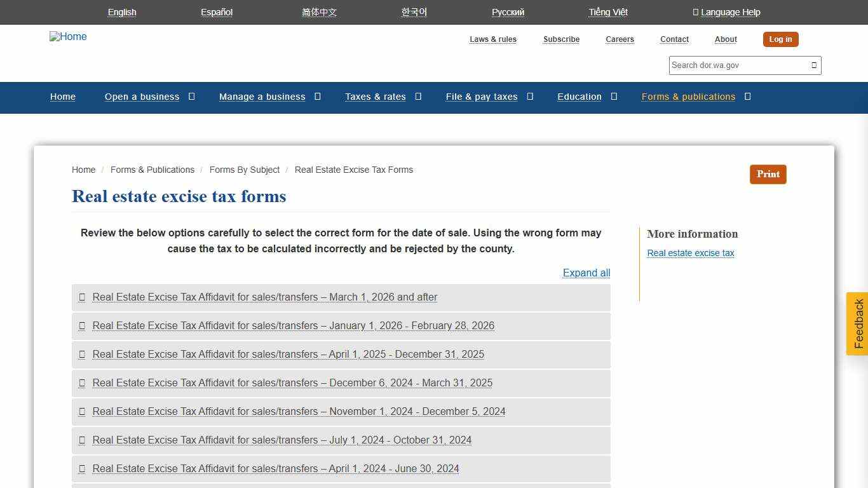The height and width of the screenshot is (488, 868).
Task: Click the icon beside November 1, 2024 affidavit row
Action: point(82,412)
